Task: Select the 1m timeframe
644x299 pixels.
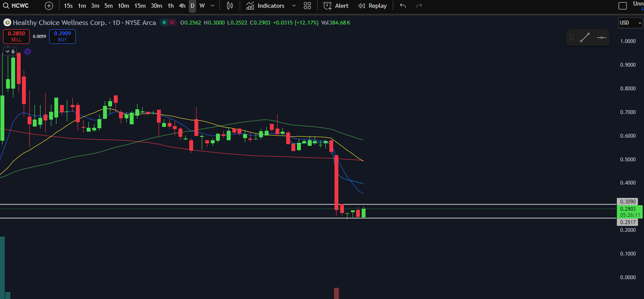Action: 82,6
